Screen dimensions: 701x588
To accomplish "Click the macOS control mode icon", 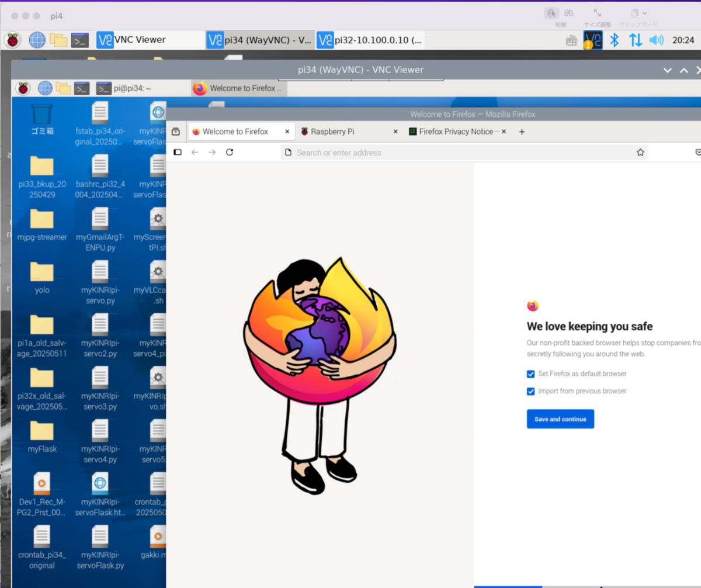I will [551, 13].
